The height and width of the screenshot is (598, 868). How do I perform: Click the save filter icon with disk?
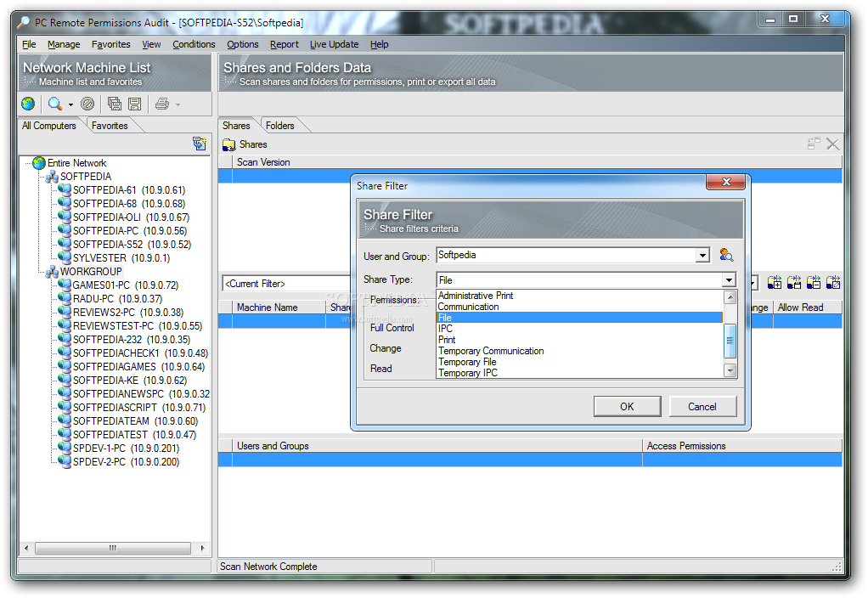tap(794, 283)
